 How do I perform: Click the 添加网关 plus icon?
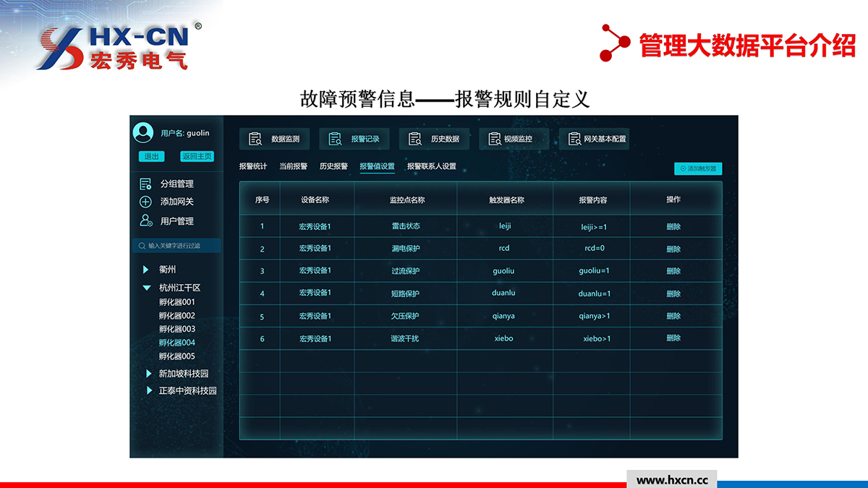click(x=145, y=202)
